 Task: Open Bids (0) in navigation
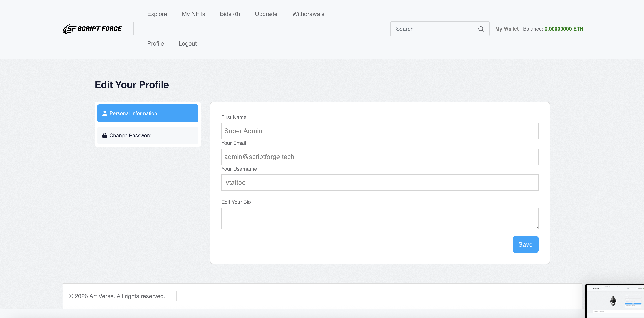click(230, 14)
